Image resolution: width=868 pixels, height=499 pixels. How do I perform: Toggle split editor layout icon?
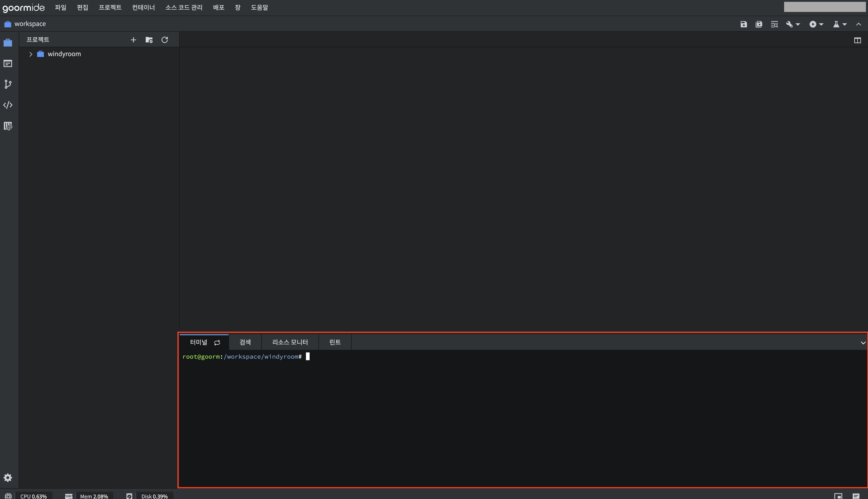857,41
